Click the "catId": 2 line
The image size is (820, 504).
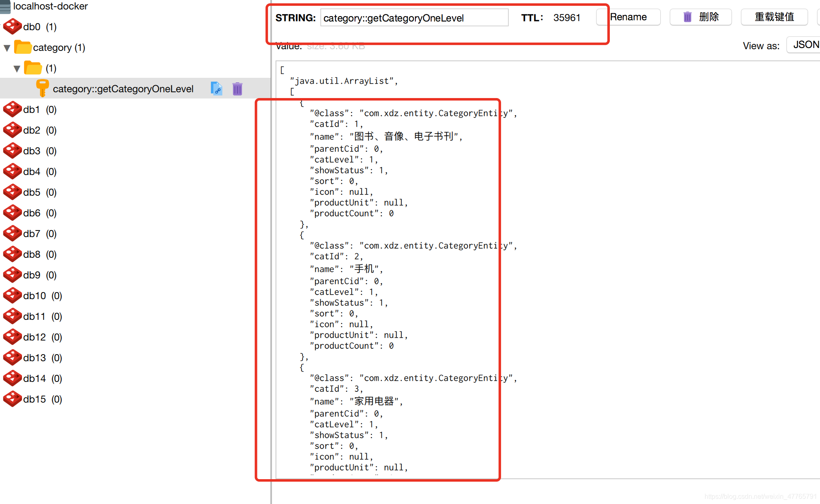pyautogui.click(x=336, y=257)
